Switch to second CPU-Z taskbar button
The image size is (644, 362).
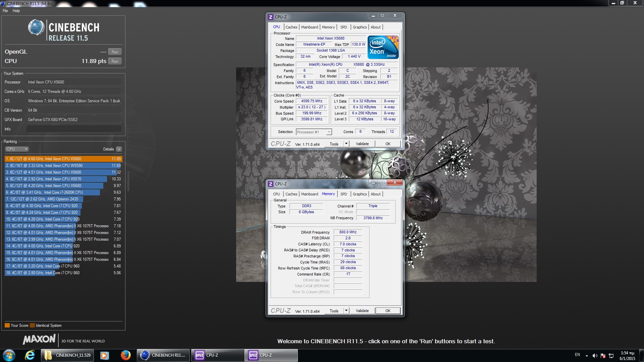click(x=271, y=355)
